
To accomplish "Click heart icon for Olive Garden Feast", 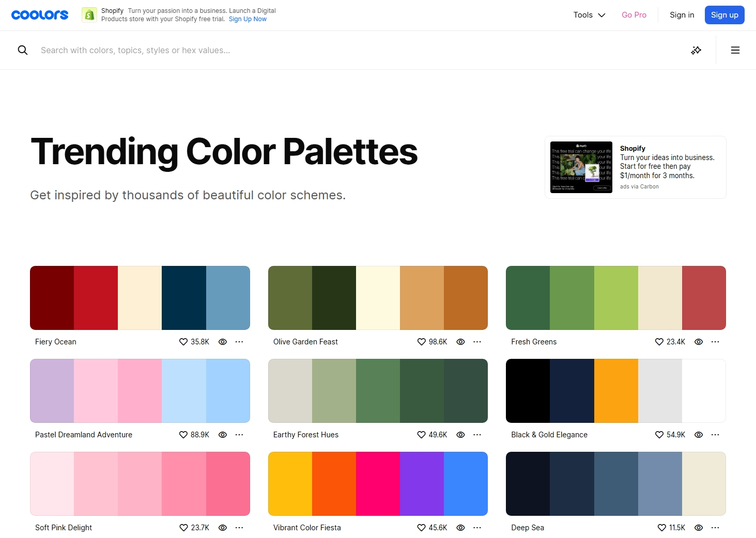I will pyautogui.click(x=421, y=342).
